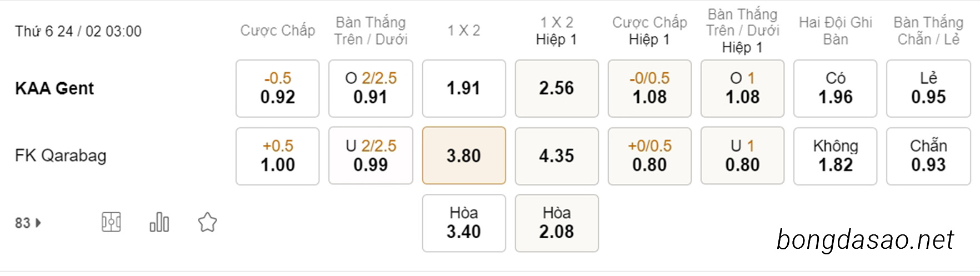Choose KAA Gent 1X2 win odds 1.91

[464, 88]
